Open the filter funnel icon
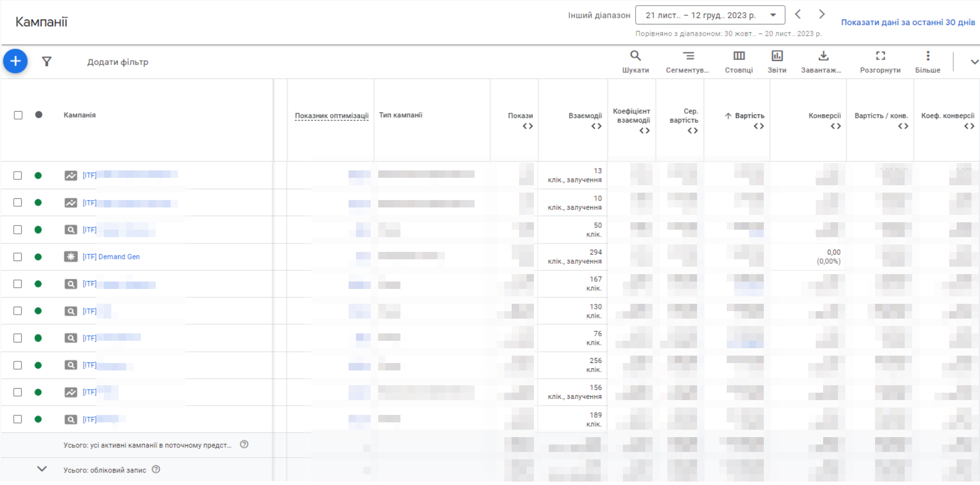 click(x=47, y=62)
